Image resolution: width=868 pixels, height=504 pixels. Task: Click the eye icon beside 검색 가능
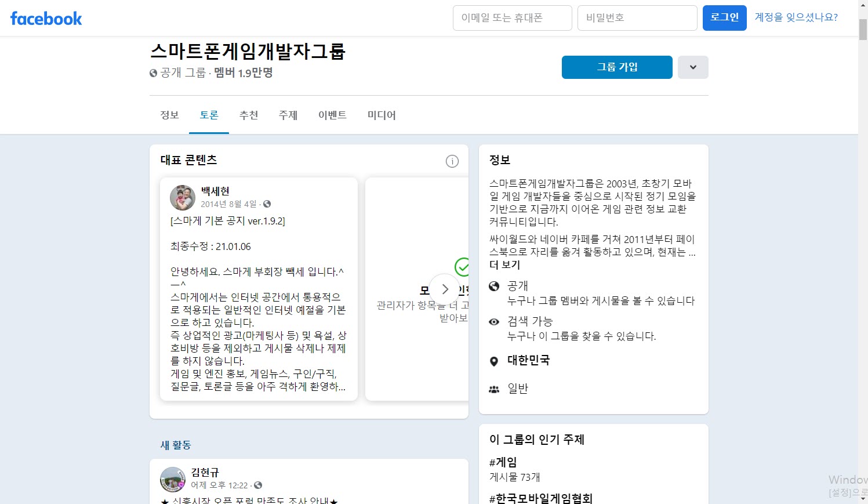494,321
